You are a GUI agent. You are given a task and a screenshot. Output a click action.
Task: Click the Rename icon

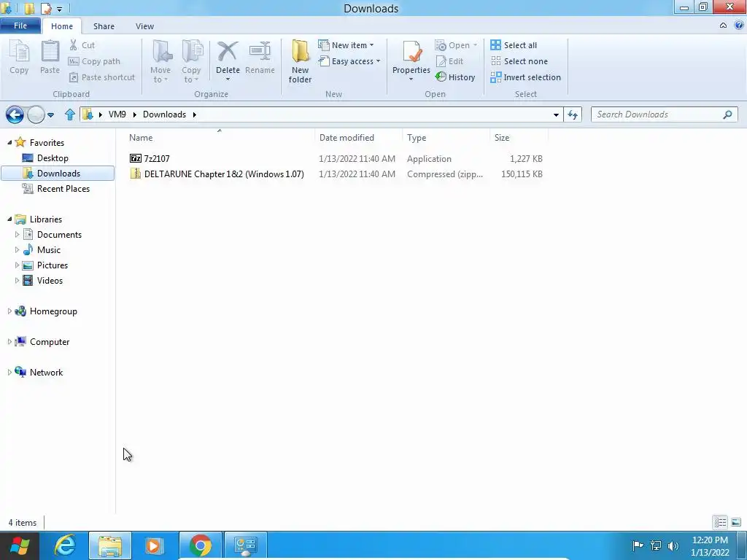(x=260, y=57)
